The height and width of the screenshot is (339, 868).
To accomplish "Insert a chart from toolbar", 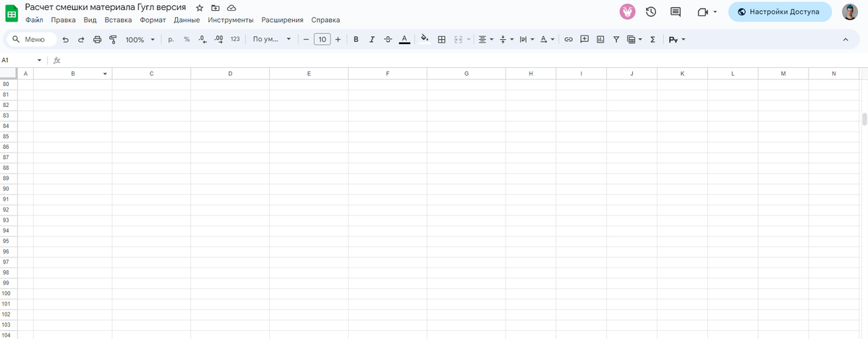I will pyautogui.click(x=600, y=40).
